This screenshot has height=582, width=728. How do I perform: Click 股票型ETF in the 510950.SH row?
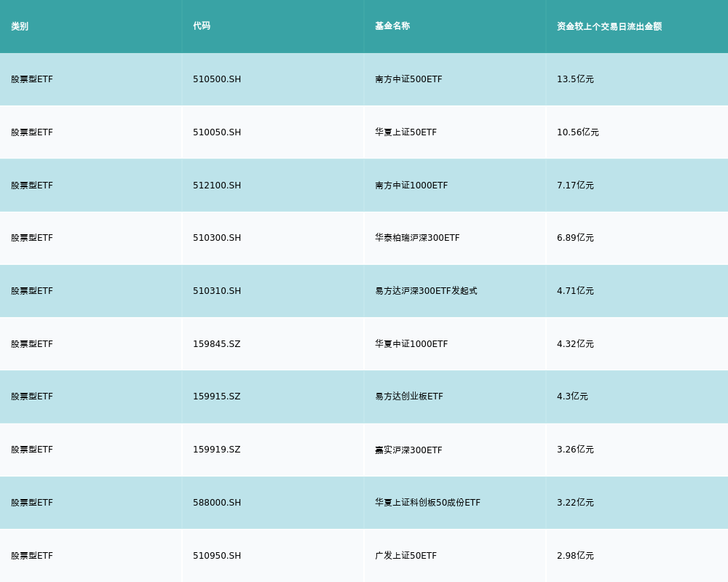(32, 556)
